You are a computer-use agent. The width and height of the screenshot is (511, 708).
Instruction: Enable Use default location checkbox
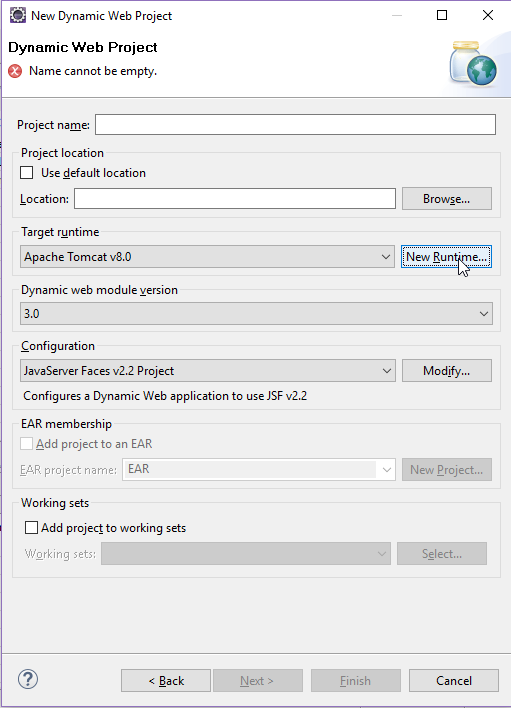pyautogui.click(x=27, y=173)
